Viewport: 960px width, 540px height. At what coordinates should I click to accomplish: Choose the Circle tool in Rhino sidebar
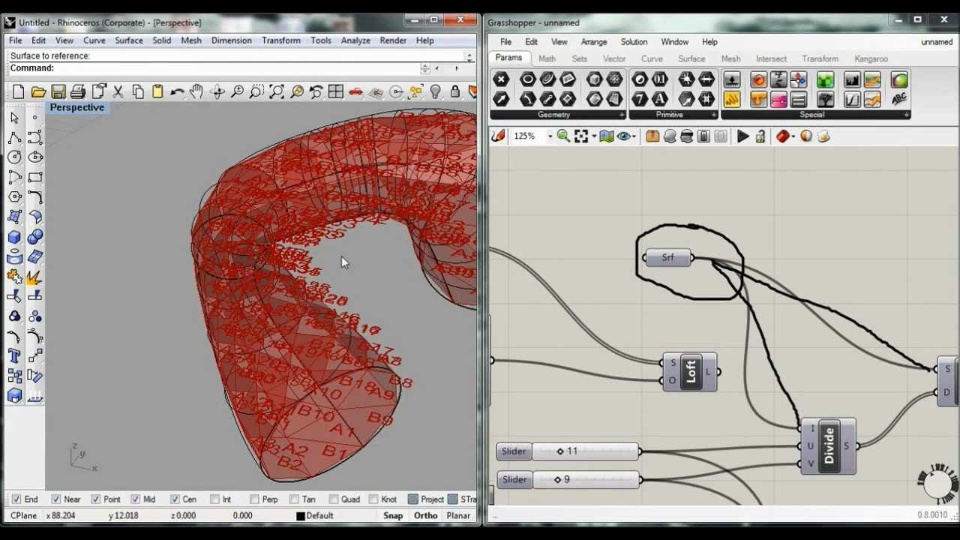tap(14, 157)
